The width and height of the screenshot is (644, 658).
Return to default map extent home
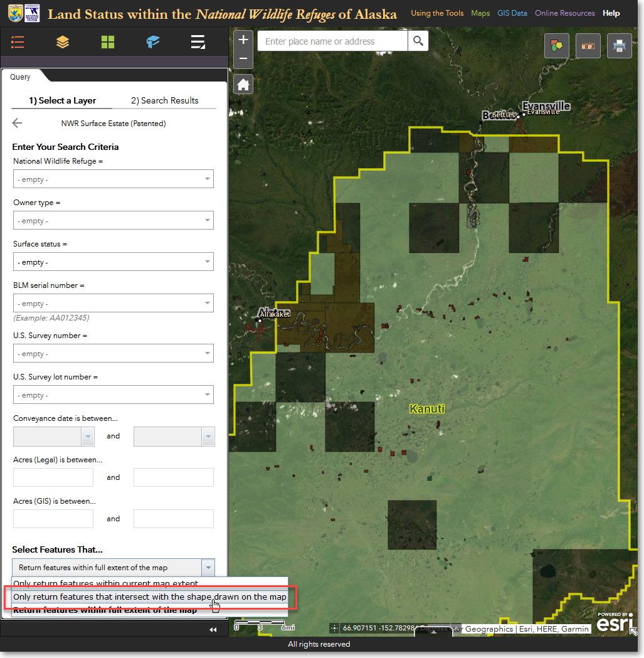pyautogui.click(x=243, y=84)
